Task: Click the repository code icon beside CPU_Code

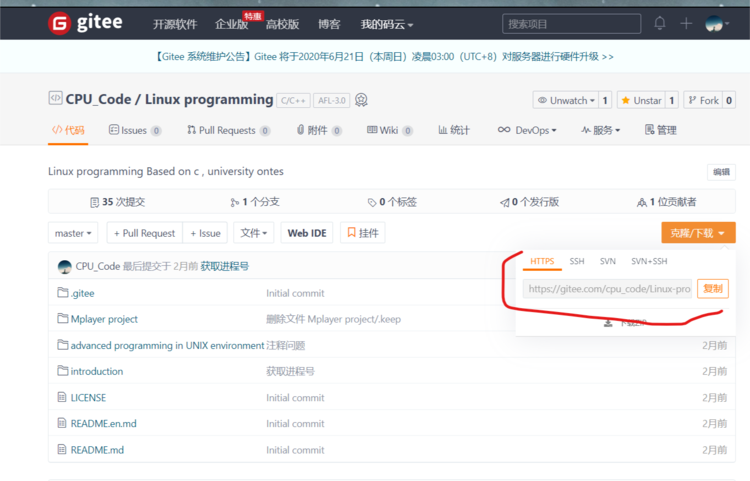Action: (x=55, y=98)
